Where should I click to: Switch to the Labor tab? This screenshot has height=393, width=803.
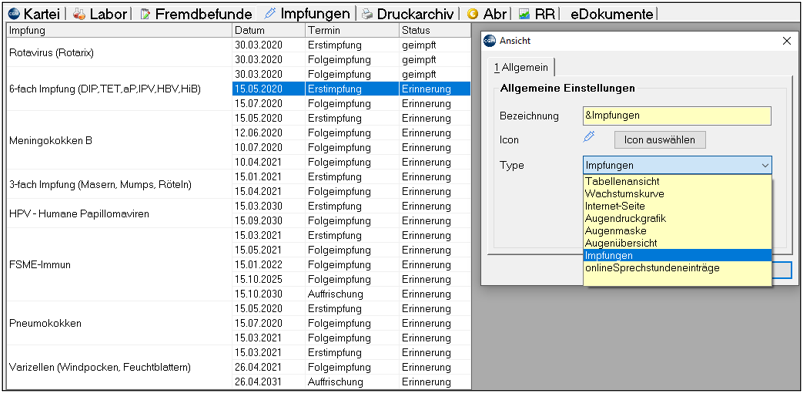pos(99,13)
